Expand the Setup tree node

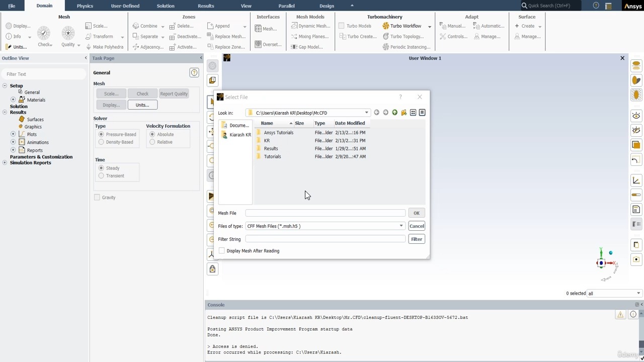point(5,85)
